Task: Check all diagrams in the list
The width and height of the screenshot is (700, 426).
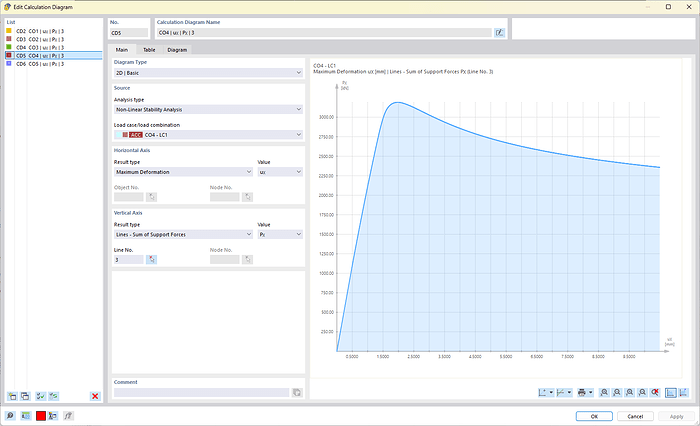Action: click(39, 397)
